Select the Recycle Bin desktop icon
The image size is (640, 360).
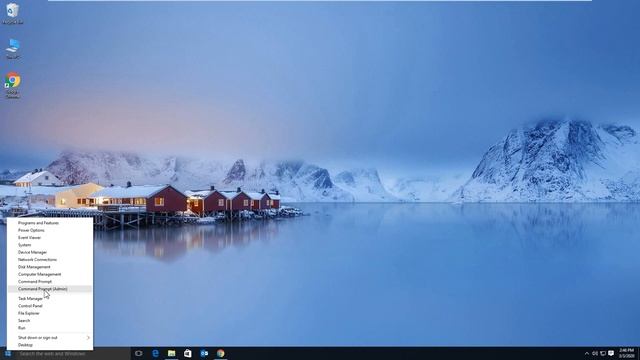(13, 13)
